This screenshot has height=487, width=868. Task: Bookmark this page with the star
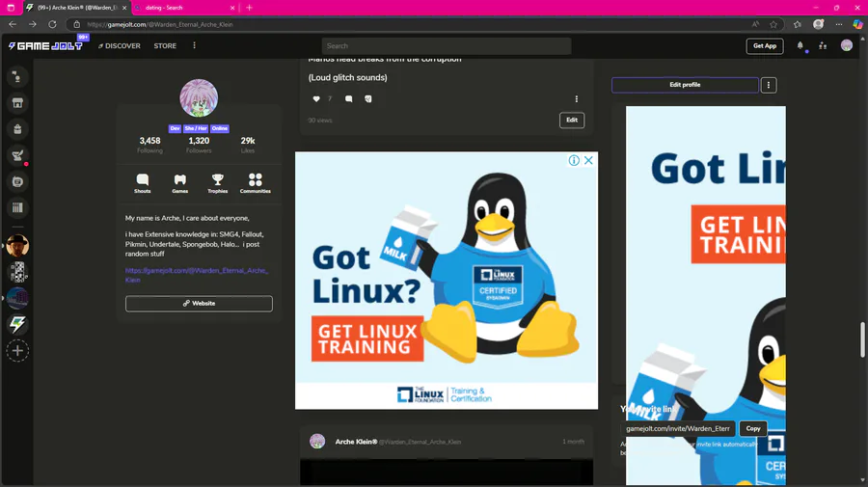point(773,24)
